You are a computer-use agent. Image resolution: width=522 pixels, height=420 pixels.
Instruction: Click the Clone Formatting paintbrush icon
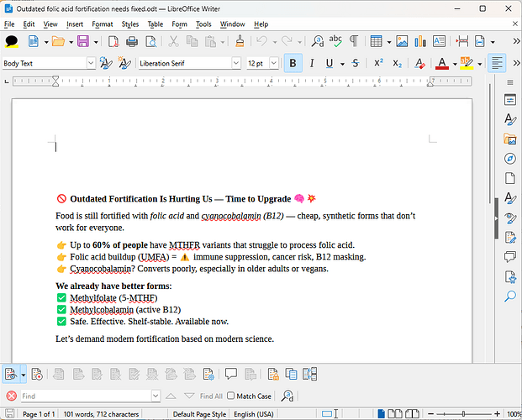(x=240, y=42)
